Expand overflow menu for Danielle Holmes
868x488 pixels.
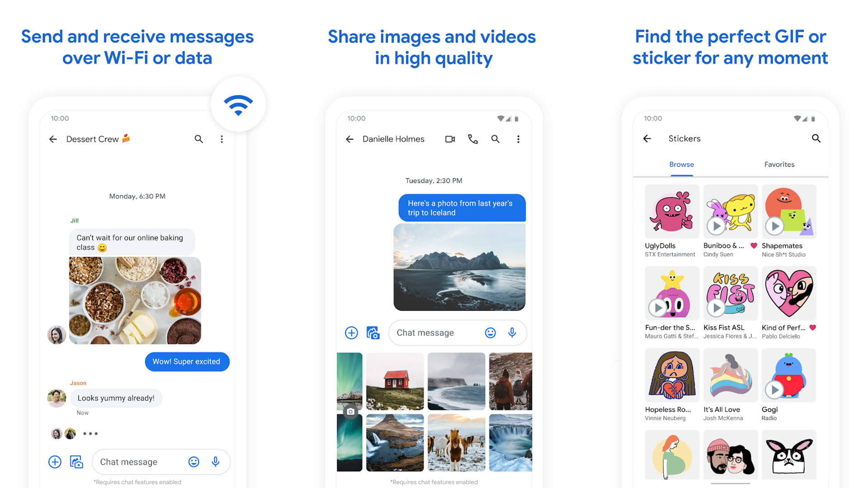[518, 138]
